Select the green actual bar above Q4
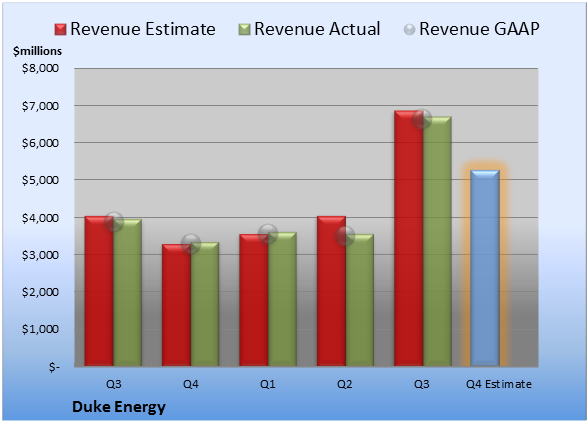This screenshot has height=422, width=588. [205, 304]
